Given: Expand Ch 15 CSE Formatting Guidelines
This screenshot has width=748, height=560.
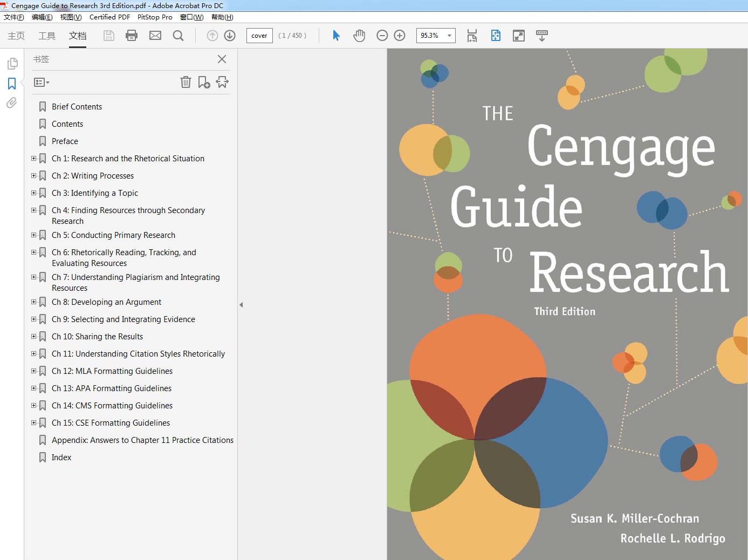Looking at the screenshot, I should pyautogui.click(x=33, y=423).
